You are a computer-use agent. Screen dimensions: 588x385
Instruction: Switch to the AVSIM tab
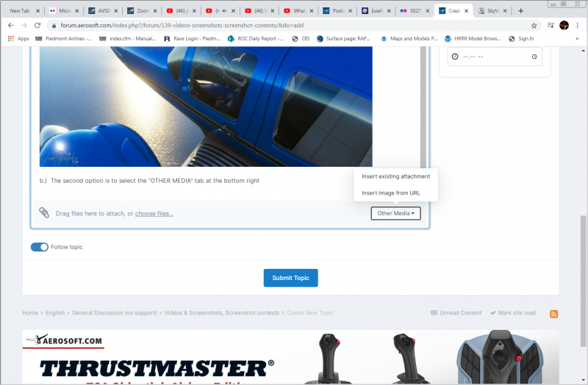[102, 11]
